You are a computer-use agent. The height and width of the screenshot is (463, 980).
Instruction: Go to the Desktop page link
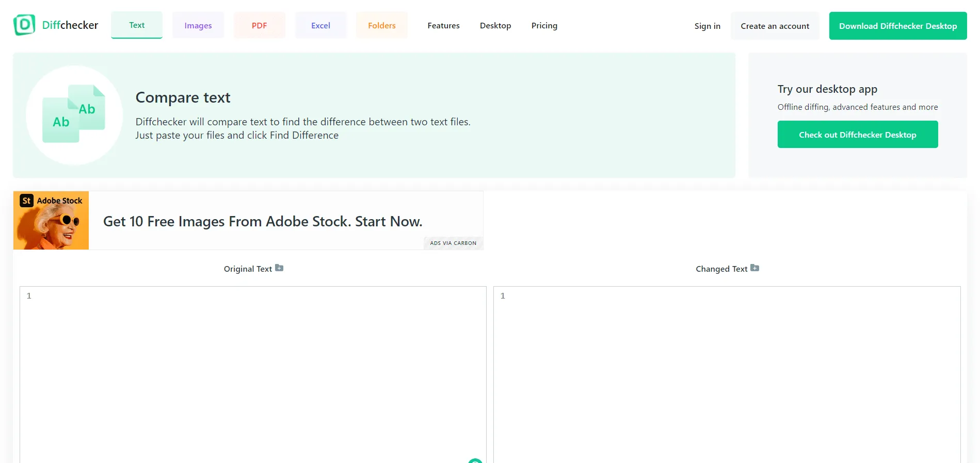coord(495,25)
